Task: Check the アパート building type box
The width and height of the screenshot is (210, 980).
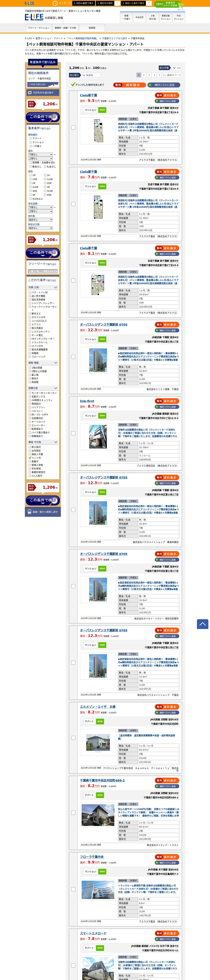Action: [30, 139]
